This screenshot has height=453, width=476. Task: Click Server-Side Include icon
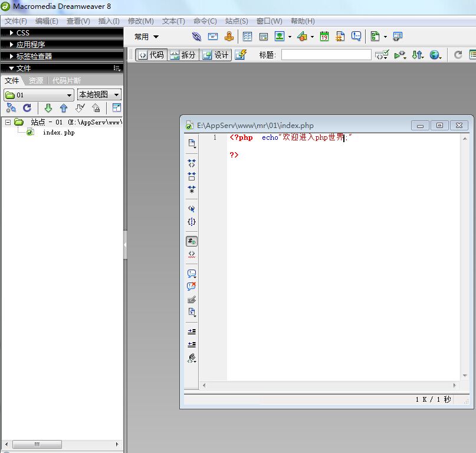[340, 37]
